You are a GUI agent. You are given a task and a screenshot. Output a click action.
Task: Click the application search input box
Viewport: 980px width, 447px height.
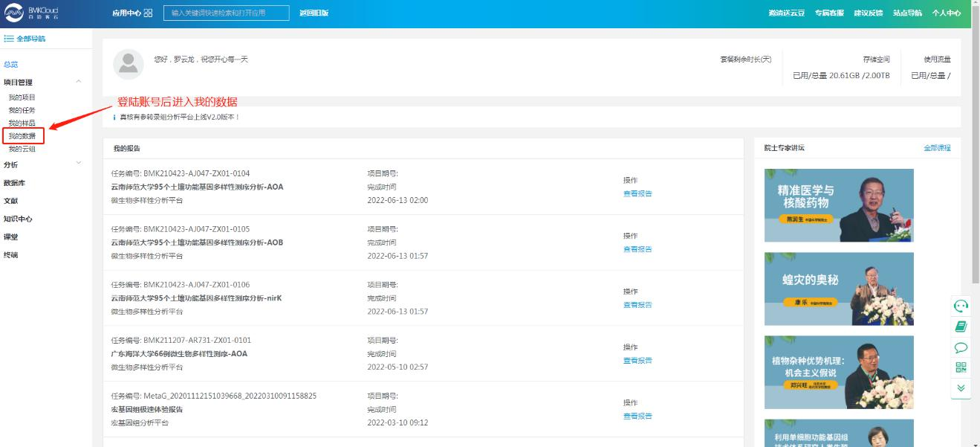pyautogui.click(x=226, y=13)
